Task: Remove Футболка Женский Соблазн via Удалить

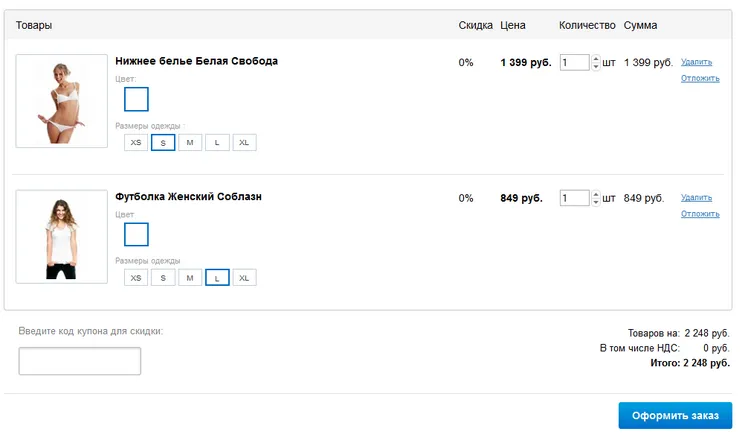Action: coord(696,197)
